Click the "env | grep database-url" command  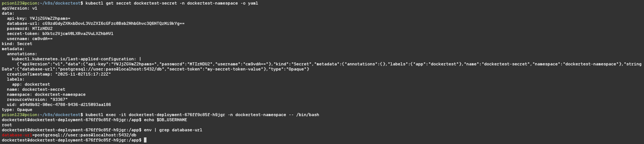click(x=173, y=130)
